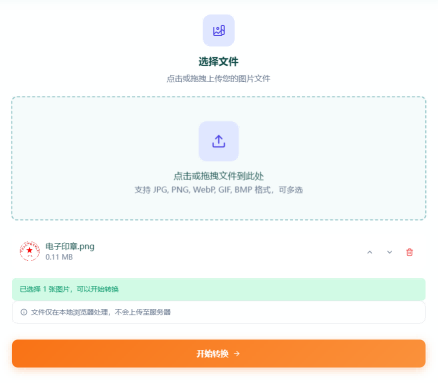Click the image icon above 选择文件

219,31
